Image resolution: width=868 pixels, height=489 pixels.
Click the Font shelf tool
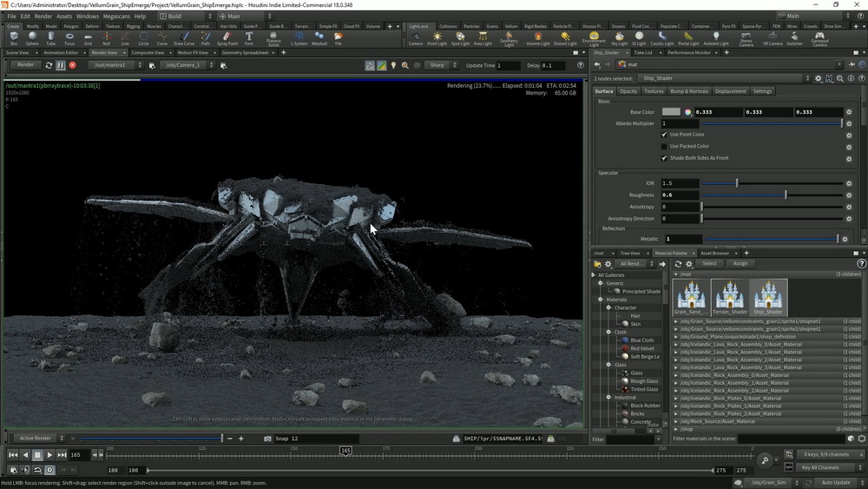tap(248, 38)
